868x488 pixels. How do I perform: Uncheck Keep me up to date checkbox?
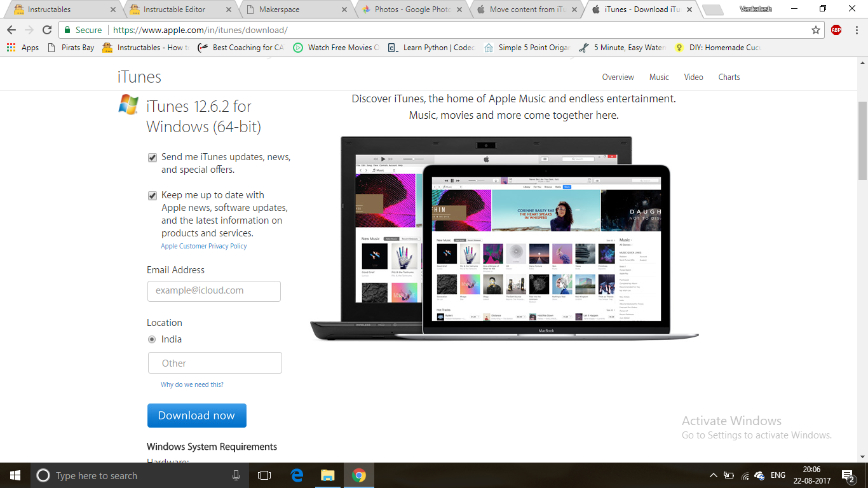153,196
